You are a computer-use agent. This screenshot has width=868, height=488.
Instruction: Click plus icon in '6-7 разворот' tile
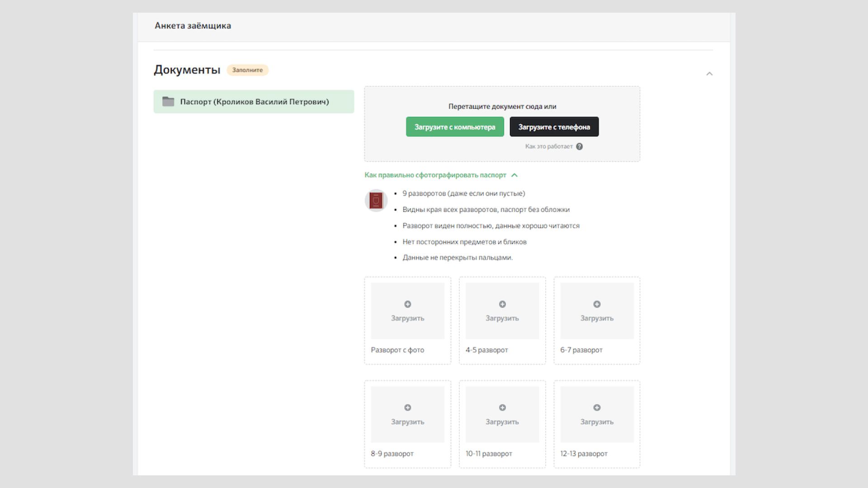(x=597, y=304)
